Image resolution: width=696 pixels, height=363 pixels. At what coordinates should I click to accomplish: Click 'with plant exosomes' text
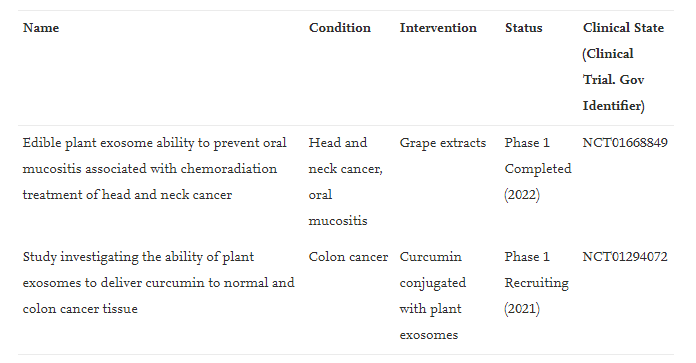pyautogui.click(x=430, y=322)
